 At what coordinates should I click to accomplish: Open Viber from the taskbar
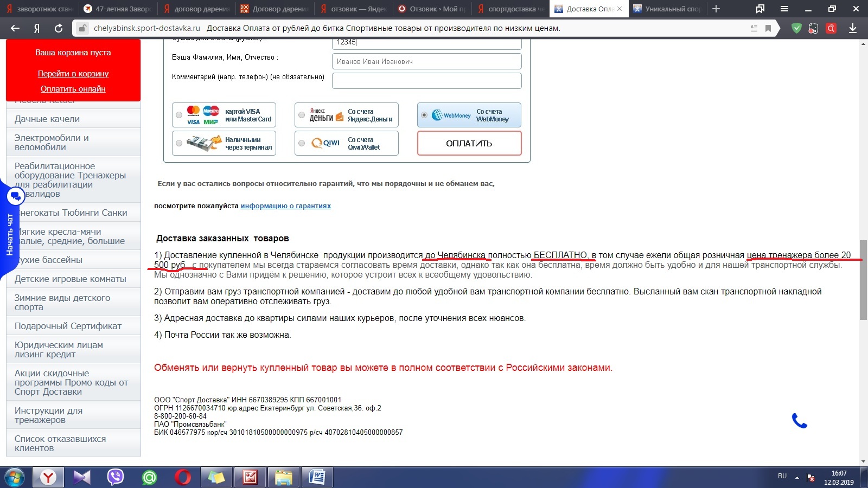click(115, 477)
